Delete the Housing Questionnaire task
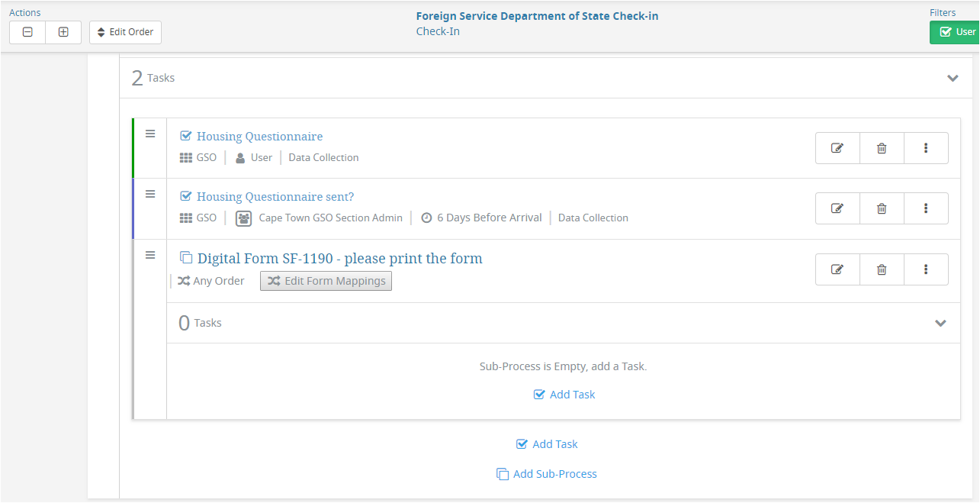This screenshot has width=980, height=503. click(882, 148)
